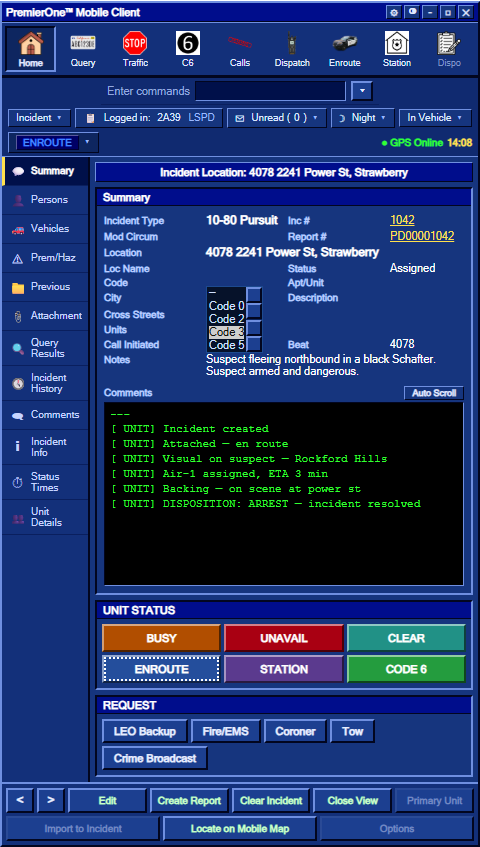Request Fire/EMS
The height and width of the screenshot is (847, 480).
[226, 731]
